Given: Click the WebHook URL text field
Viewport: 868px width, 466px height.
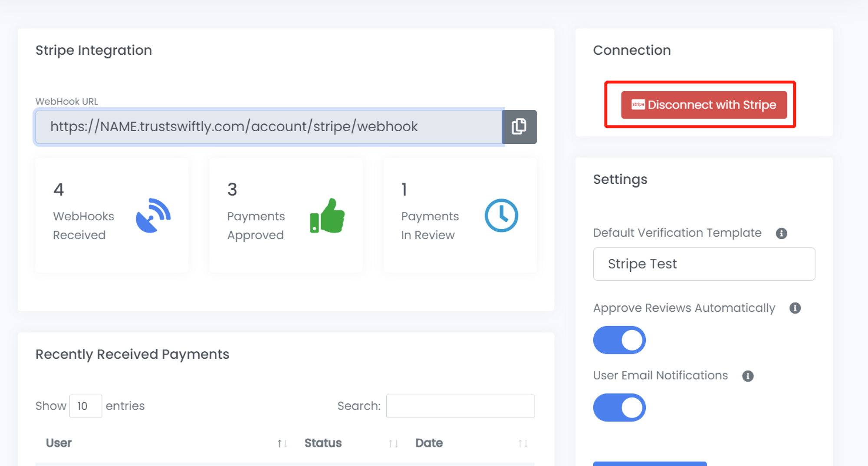Looking at the screenshot, I should pyautogui.click(x=268, y=127).
